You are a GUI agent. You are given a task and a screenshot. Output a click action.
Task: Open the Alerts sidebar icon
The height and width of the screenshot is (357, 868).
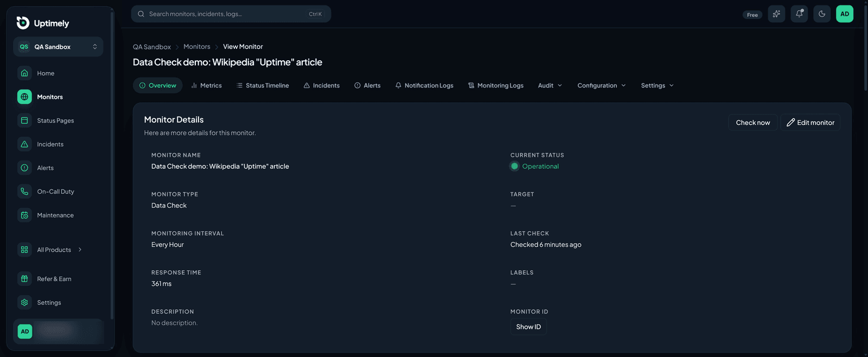tap(24, 168)
